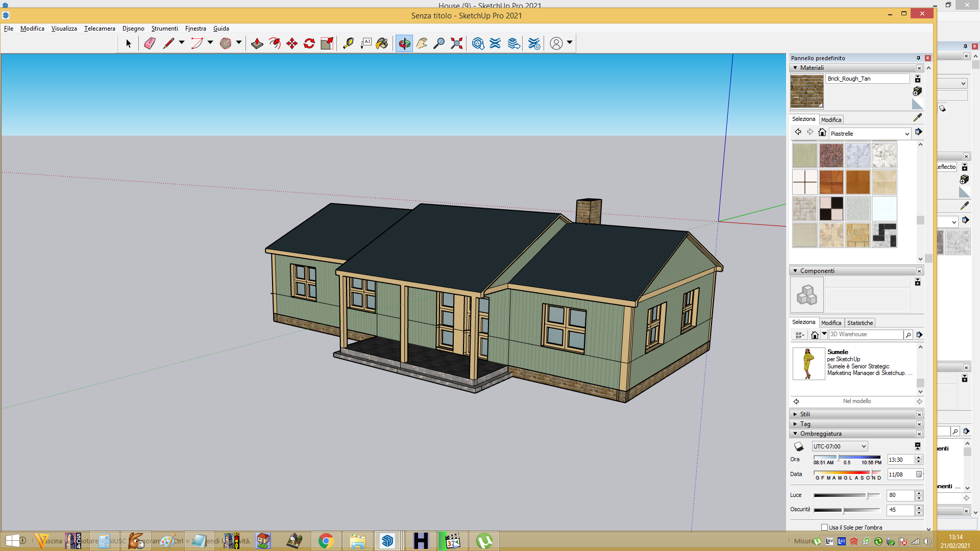Enable Usa il Sole per l'ombra checkbox
The width and height of the screenshot is (980, 551).
point(824,527)
